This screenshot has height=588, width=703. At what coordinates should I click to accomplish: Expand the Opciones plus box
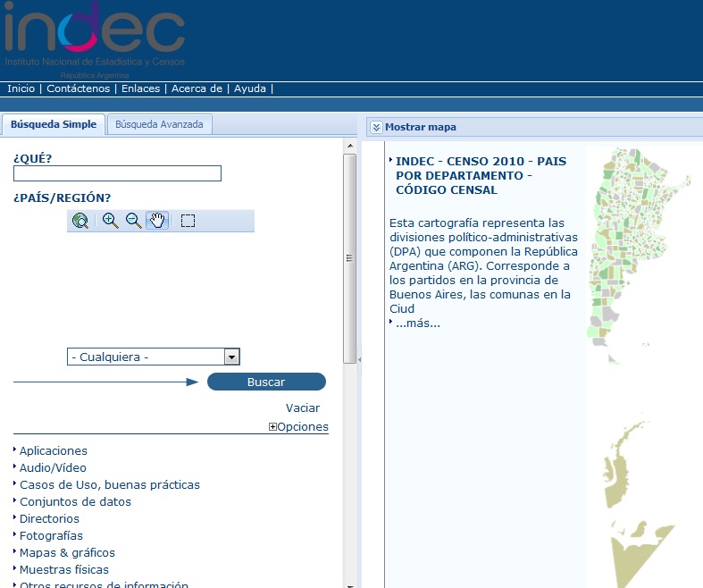click(x=272, y=427)
